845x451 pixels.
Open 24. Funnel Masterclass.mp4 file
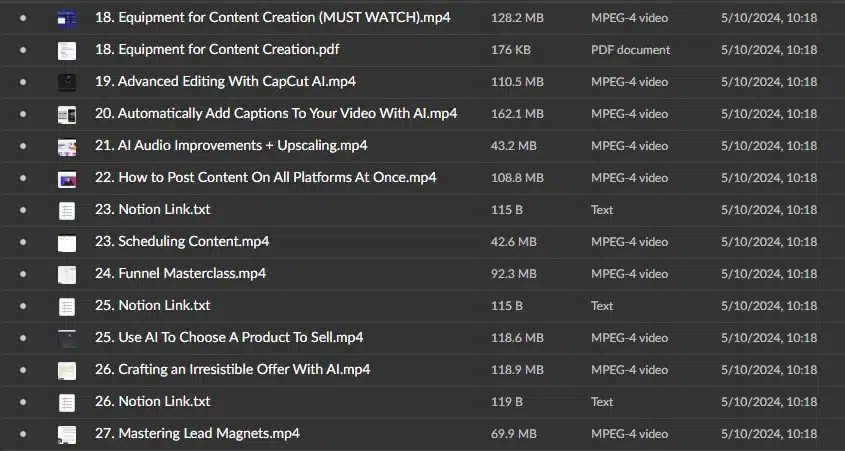(x=181, y=273)
